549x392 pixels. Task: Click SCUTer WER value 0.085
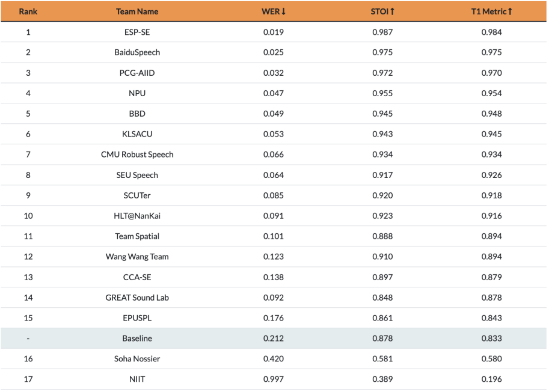pyautogui.click(x=273, y=195)
